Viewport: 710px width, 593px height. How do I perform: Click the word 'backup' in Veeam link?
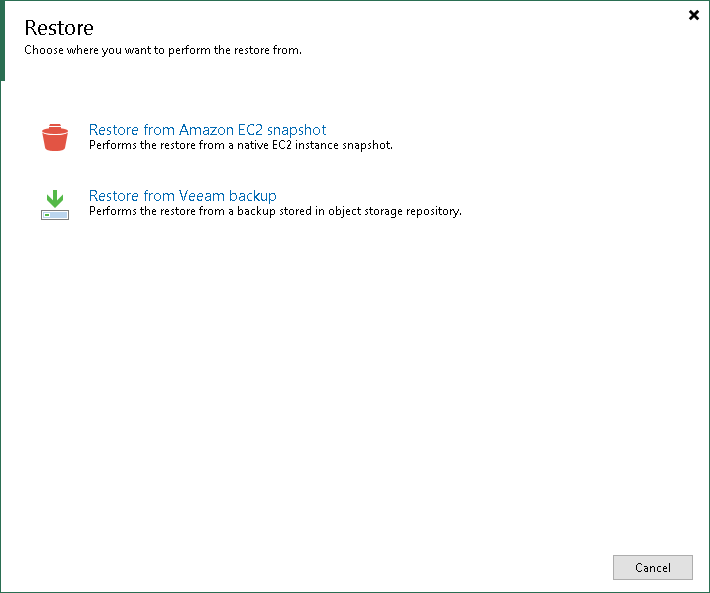[x=253, y=196]
